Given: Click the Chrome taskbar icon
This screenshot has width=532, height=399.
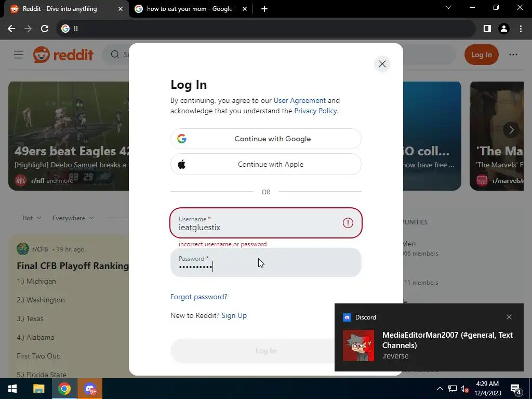Looking at the screenshot, I should coord(64,389).
